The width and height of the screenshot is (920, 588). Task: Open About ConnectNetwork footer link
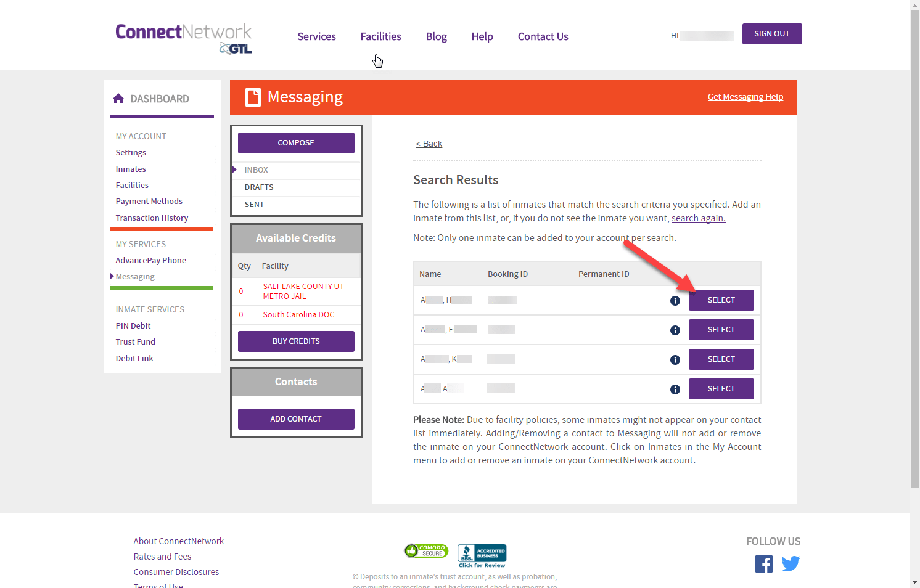(179, 541)
